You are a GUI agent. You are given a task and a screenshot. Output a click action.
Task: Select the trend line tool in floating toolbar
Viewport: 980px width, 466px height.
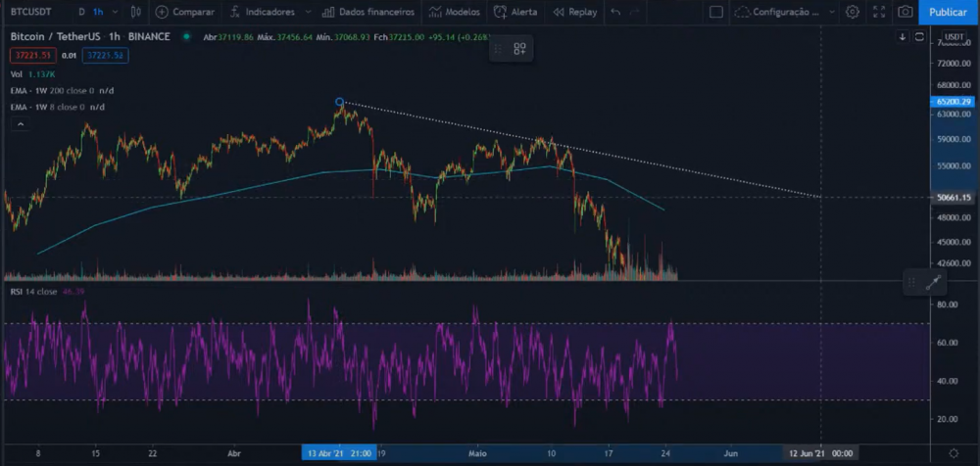pyautogui.click(x=933, y=282)
